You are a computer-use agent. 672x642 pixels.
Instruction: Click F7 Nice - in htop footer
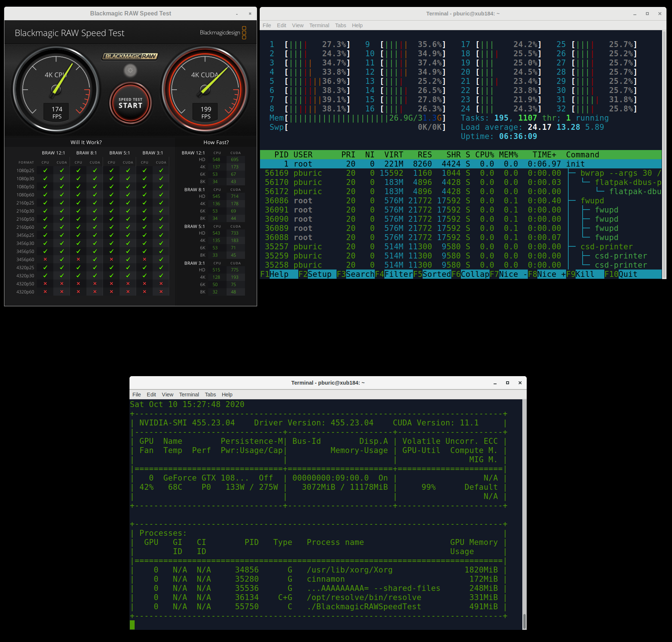click(509, 274)
